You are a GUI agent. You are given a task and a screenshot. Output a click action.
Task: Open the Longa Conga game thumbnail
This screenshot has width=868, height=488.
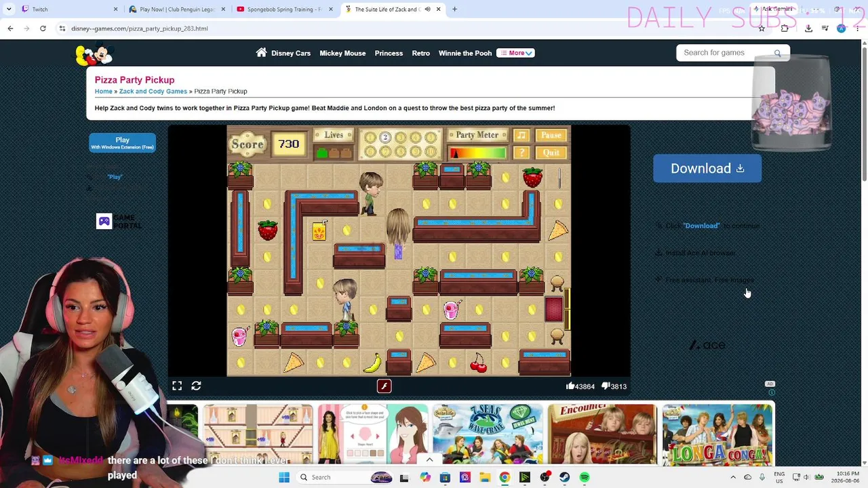tap(717, 434)
